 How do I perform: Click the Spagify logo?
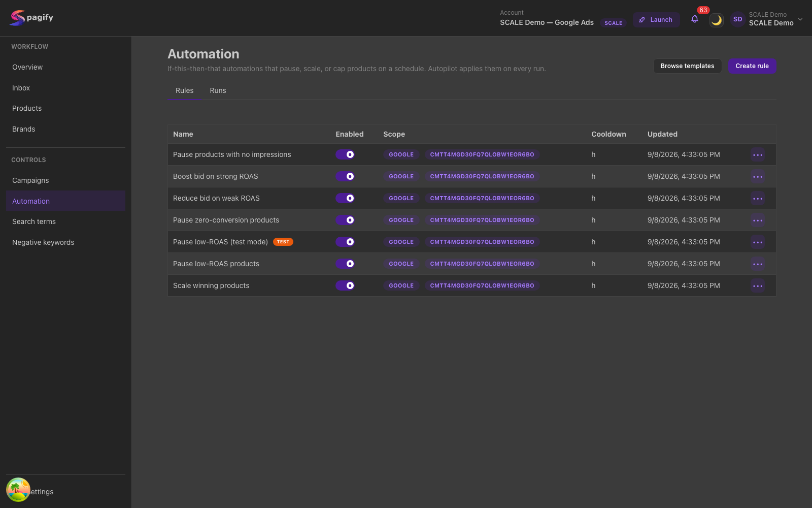coord(31,18)
